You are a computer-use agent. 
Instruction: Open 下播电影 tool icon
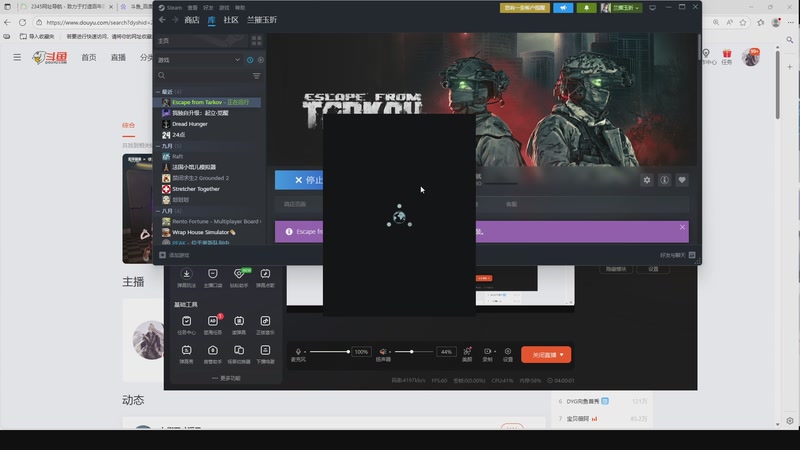265,354
